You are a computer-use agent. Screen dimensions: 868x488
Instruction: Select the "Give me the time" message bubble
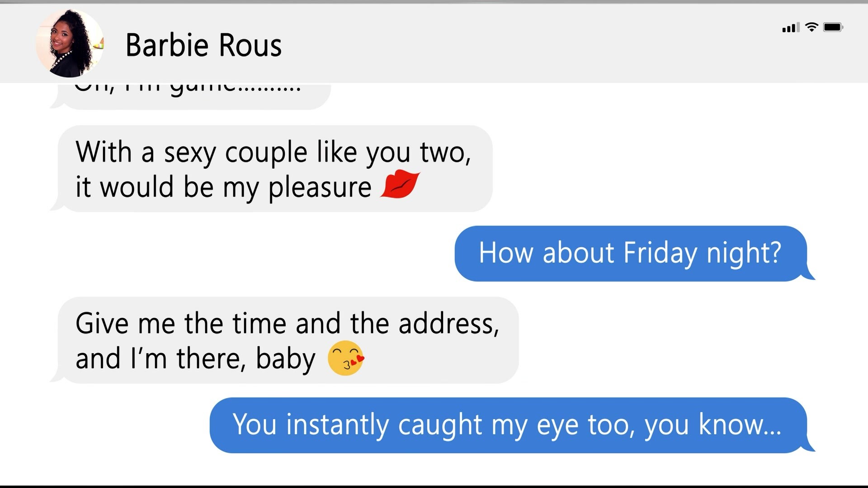[288, 340]
